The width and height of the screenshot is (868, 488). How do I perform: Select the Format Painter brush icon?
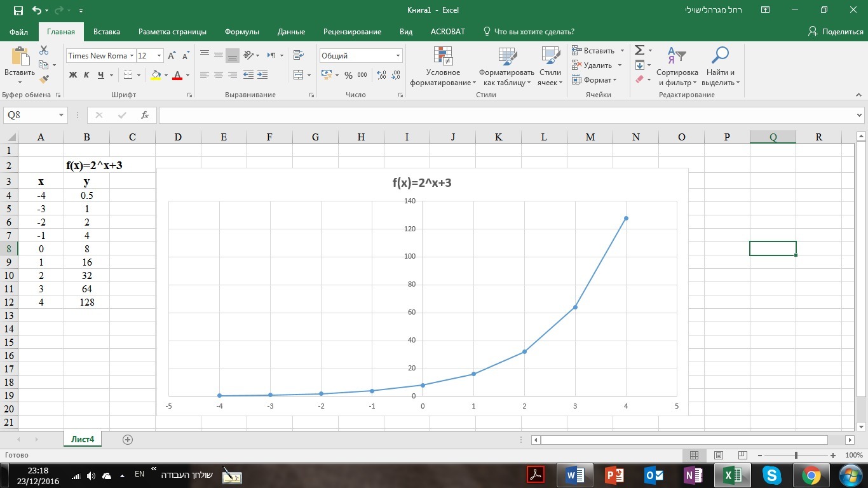44,79
